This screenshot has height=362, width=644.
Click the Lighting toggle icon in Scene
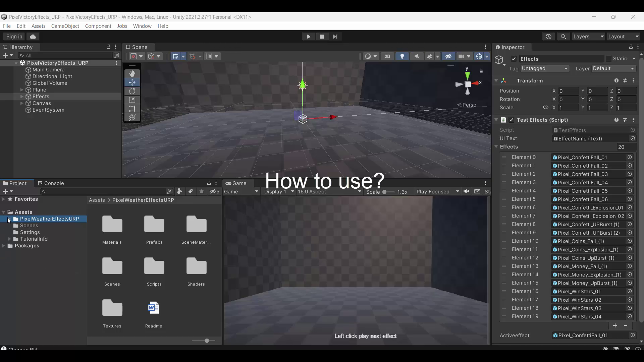pyautogui.click(x=401, y=56)
